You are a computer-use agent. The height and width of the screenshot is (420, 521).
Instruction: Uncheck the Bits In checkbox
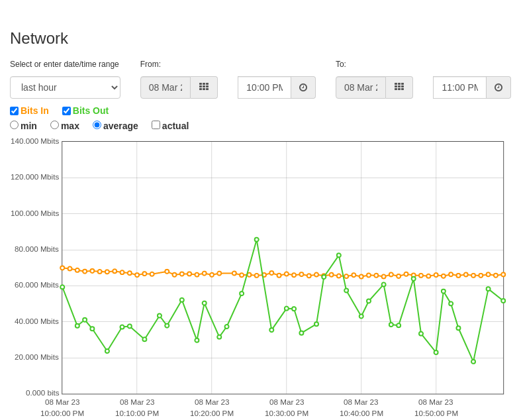tap(15, 111)
